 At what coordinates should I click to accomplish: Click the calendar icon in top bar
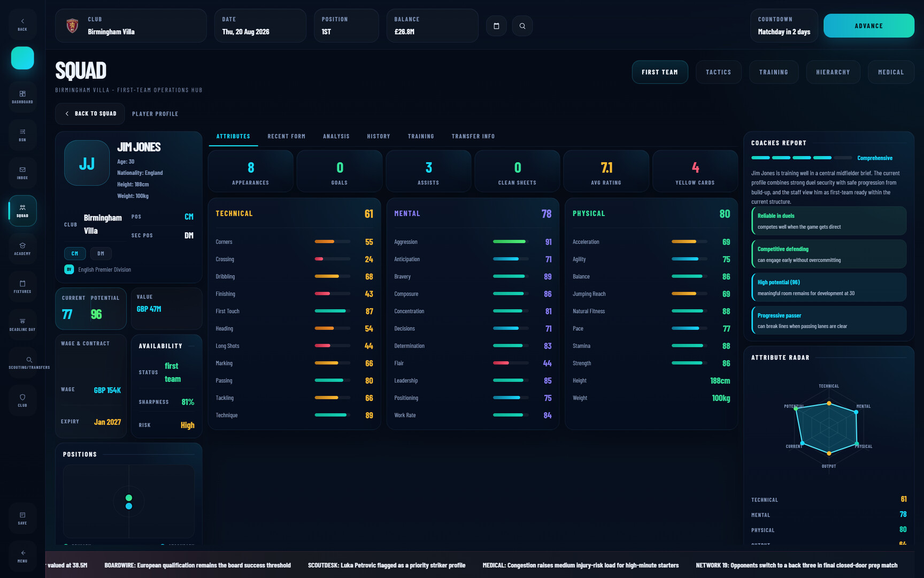496,26
